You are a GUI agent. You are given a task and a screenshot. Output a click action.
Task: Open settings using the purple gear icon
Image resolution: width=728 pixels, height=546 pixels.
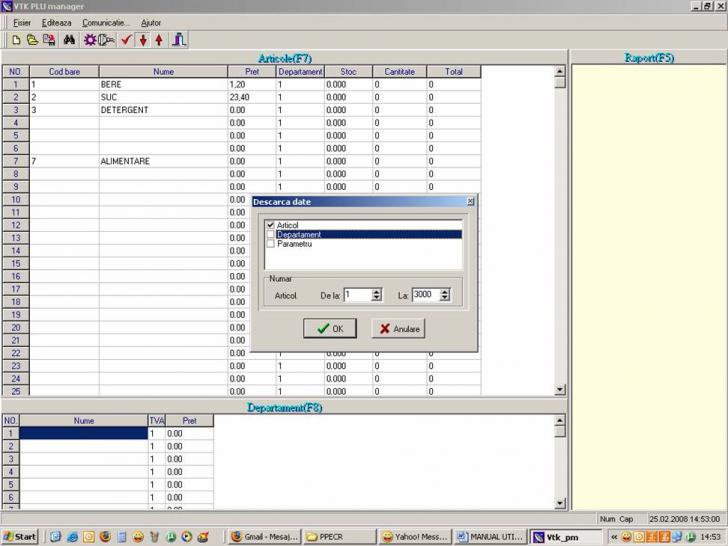click(x=90, y=40)
